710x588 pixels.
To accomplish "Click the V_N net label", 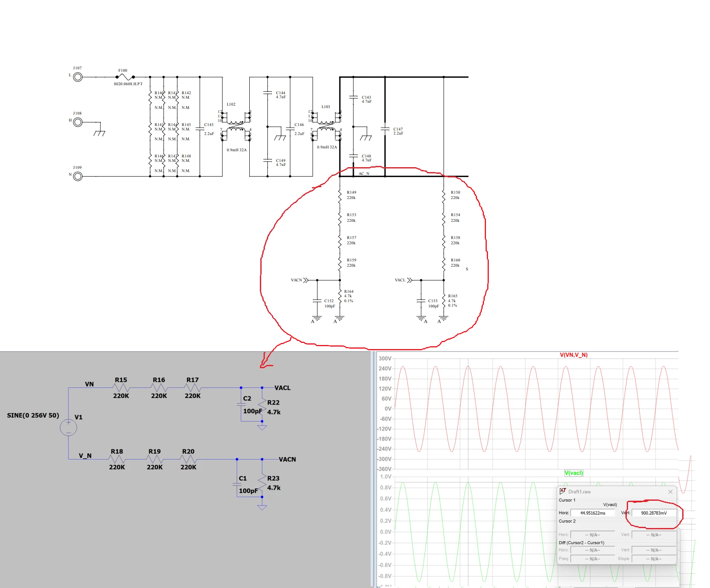I will click(85, 455).
